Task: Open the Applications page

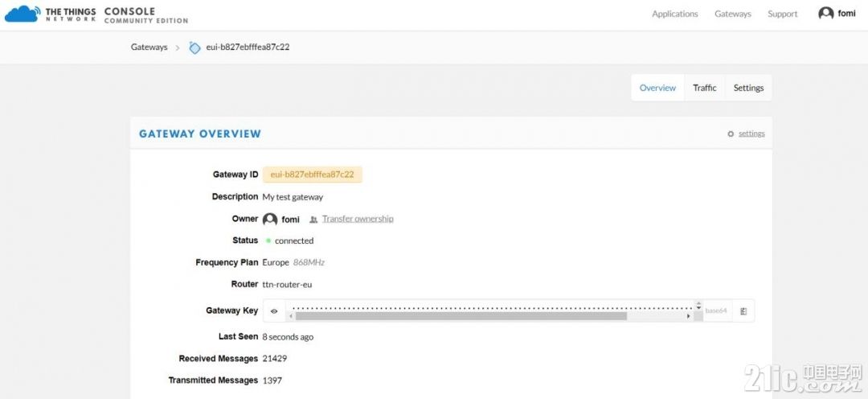Action: pyautogui.click(x=675, y=14)
